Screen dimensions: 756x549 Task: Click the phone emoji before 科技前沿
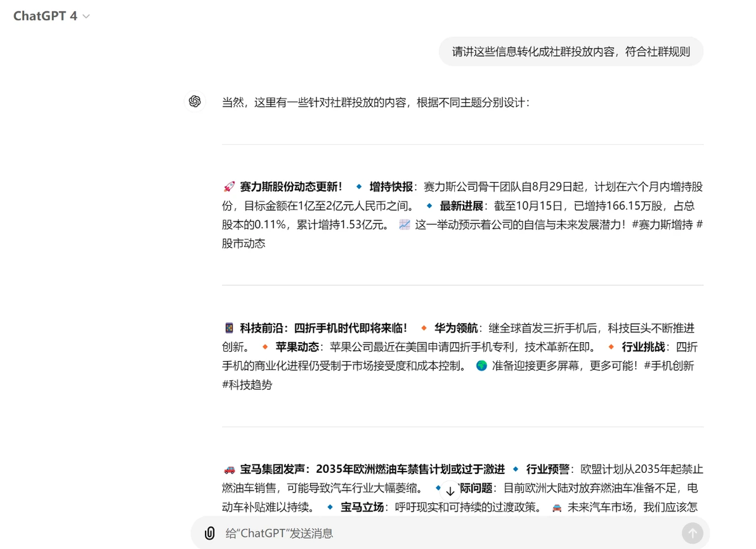pos(229,328)
